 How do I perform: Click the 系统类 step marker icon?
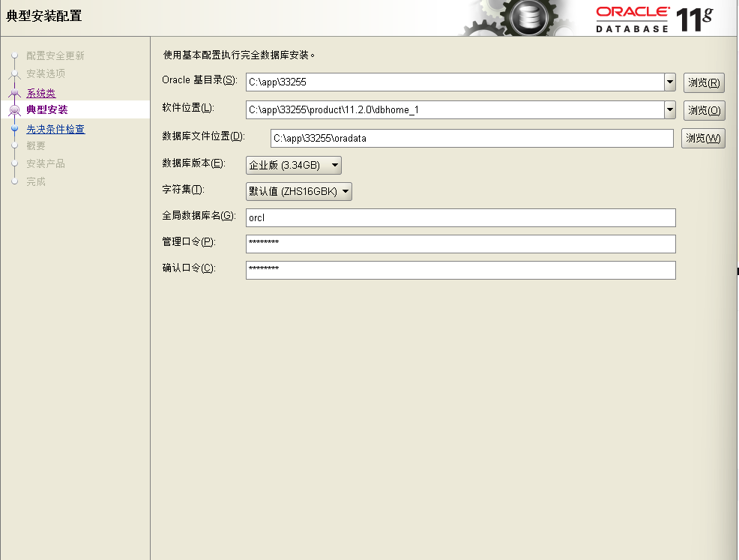(x=14, y=92)
